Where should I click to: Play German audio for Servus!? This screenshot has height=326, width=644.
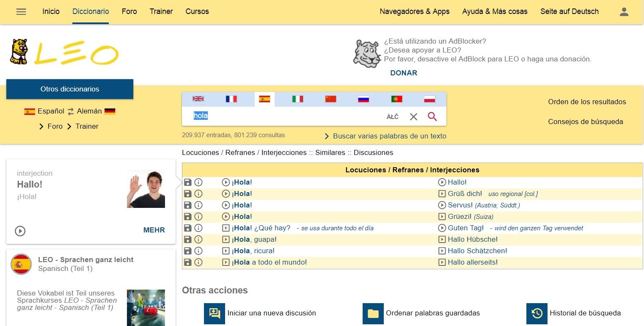[x=442, y=205]
